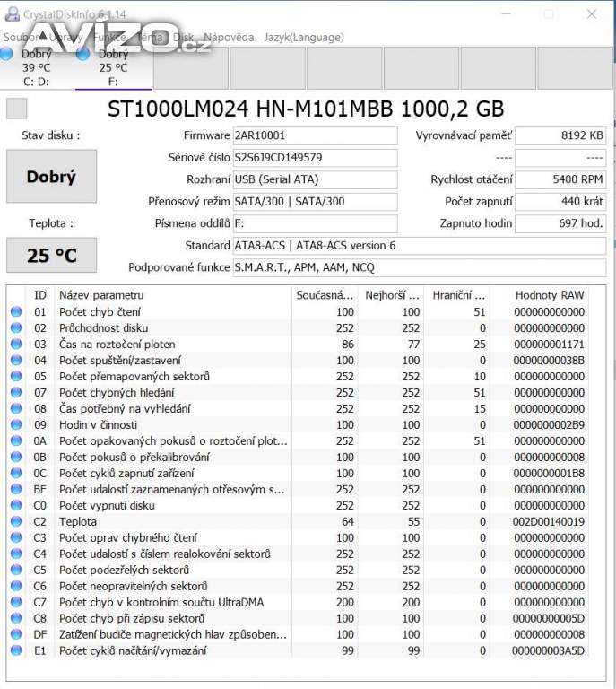Select the F: drive status indicator
This screenshot has width=616, height=689.
[x=113, y=67]
